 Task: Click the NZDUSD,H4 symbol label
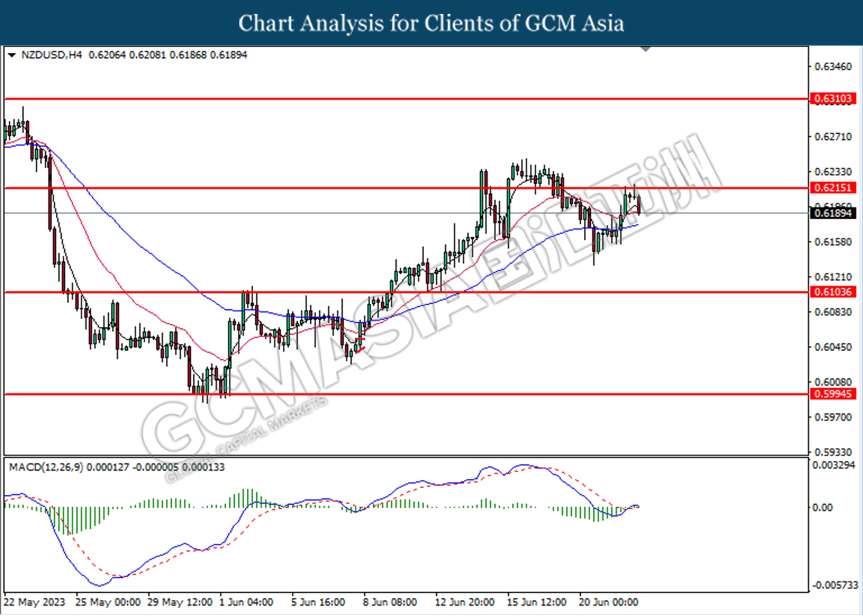[x=51, y=55]
